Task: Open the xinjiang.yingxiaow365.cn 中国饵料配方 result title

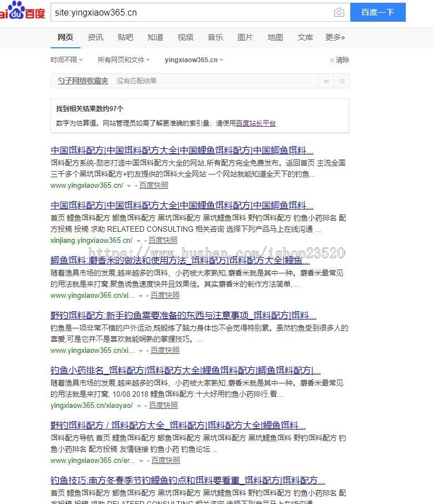Action: click(182, 205)
